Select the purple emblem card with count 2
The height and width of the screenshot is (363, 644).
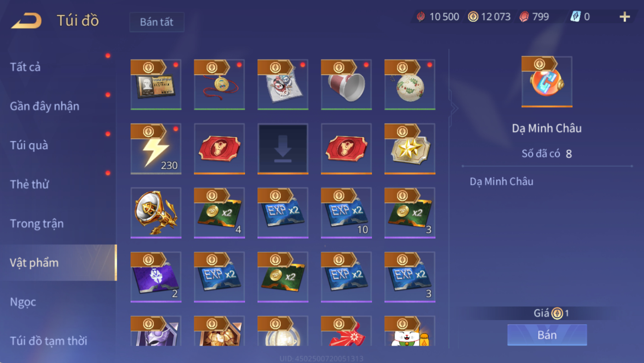point(156,277)
